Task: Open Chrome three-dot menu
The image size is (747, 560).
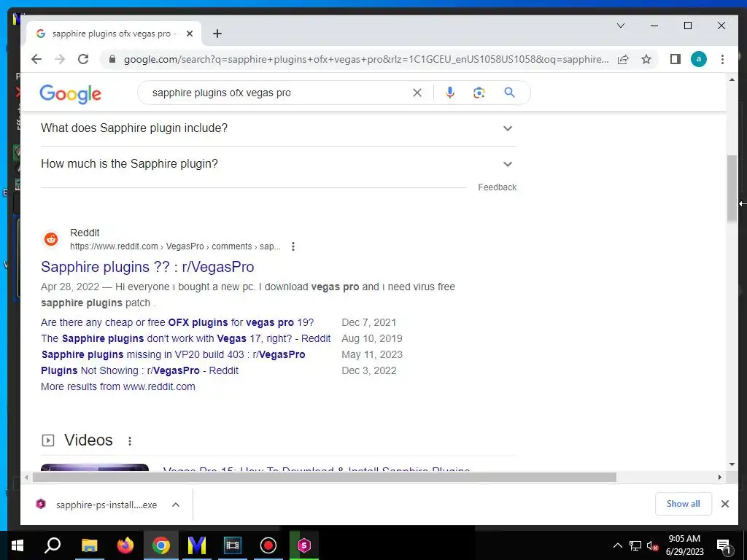Action: [x=722, y=59]
